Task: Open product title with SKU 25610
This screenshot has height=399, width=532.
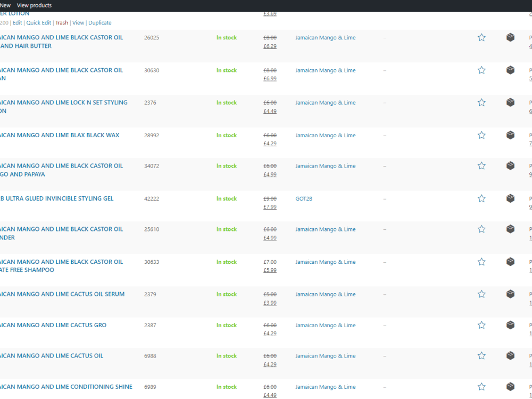Action: click(x=61, y=234)
